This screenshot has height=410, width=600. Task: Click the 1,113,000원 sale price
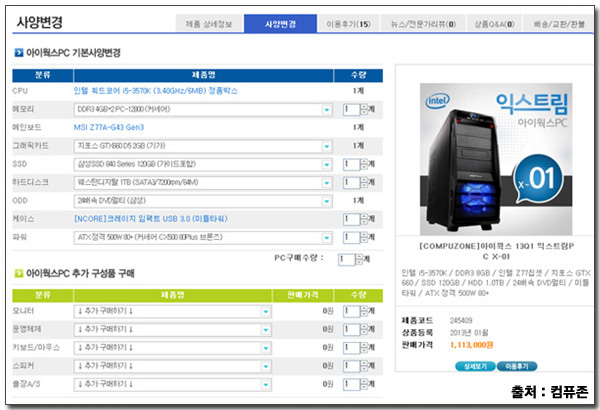click(471, 345)
